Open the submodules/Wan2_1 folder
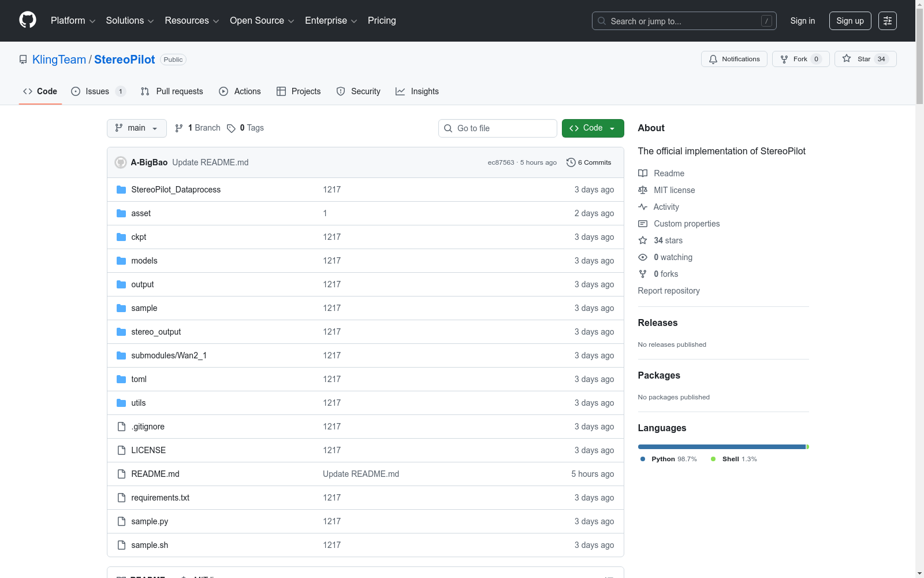The width and height of the screenshot is (924, 578). click(169, 355)
